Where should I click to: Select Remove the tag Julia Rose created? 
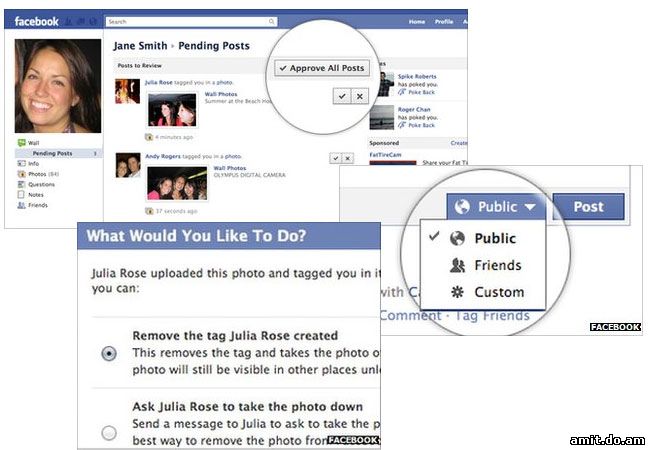click(109, 353)
